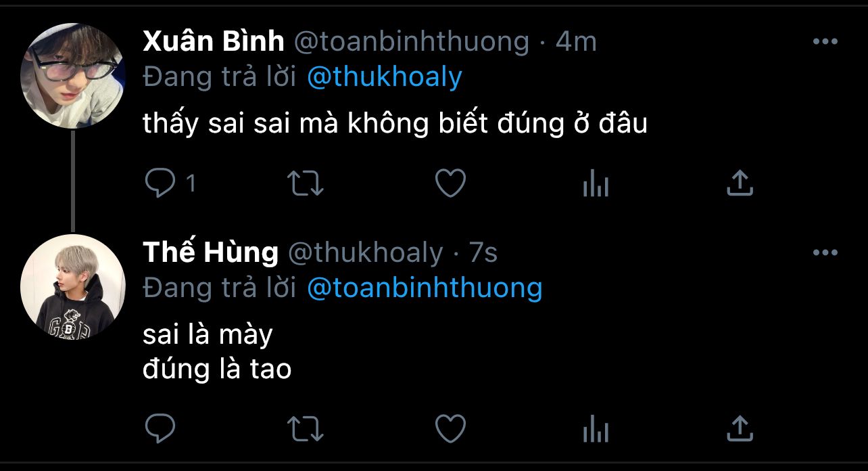This screenshot has height=471, width=868.
Task: Open more options for Xuân Bình's tweet
Action: [825, 42]
